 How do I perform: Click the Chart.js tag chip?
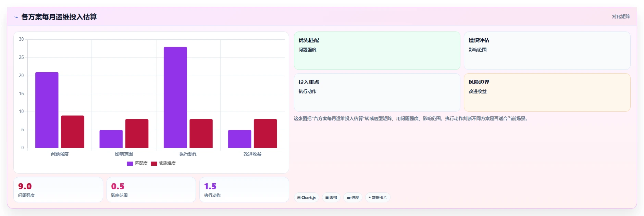307,198
